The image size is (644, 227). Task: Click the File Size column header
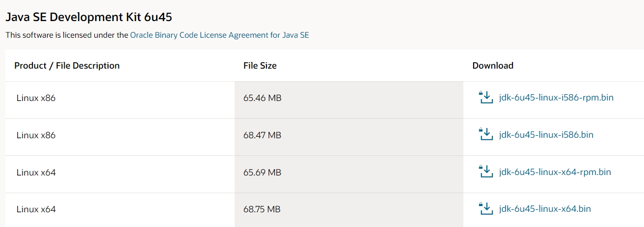coord(260,66)
